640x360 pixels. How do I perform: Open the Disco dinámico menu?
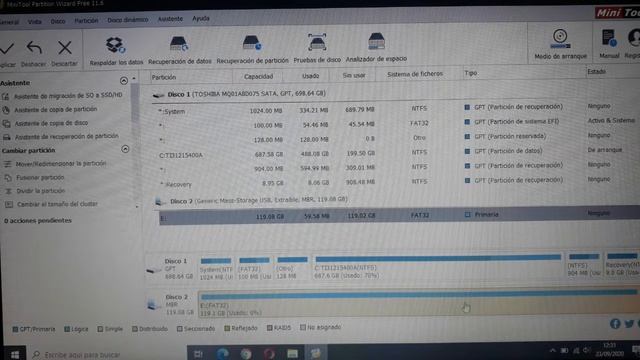[128, 20]
